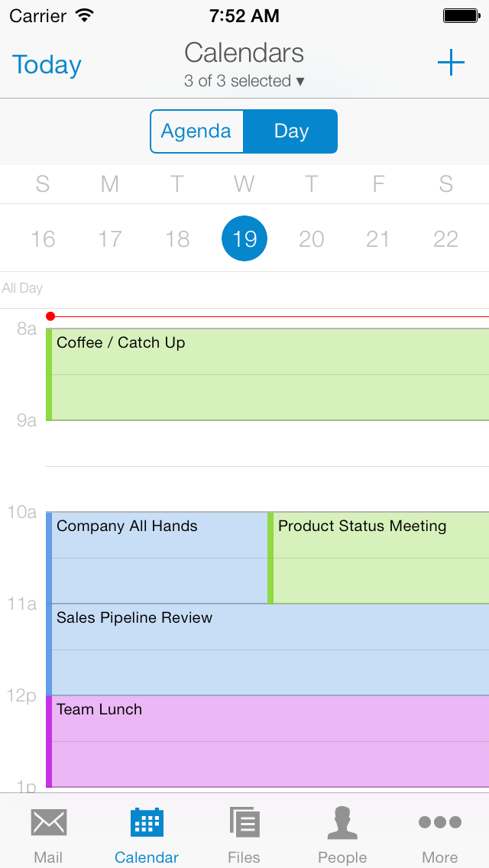Jump to Today
Image resolution: width=489 pixels, height=868 pixels.
47,65
